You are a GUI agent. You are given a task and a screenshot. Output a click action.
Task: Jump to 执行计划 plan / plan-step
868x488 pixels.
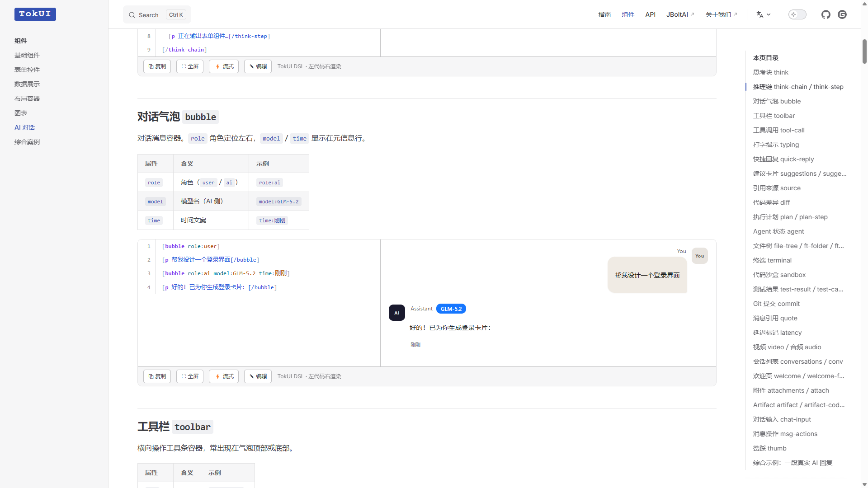(x=790, y=217)
